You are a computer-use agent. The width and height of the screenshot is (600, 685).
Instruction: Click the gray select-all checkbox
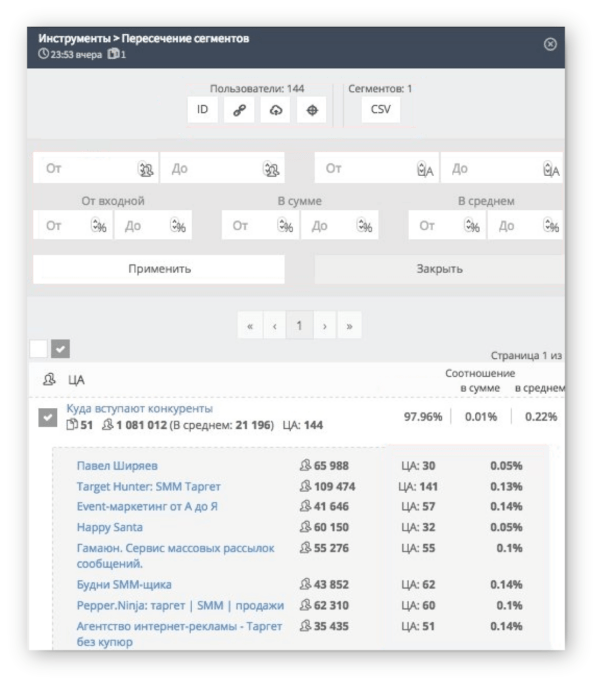pos(60,349)
